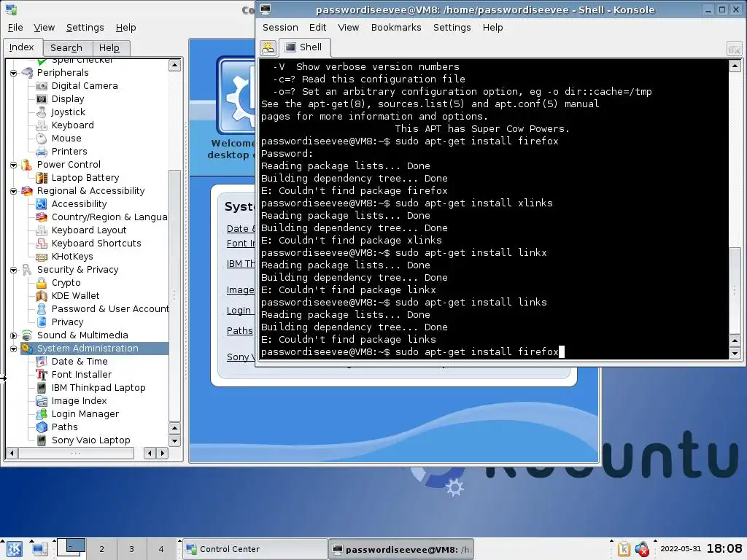Click tree scrollbar up arrow at top
747x560 pixels.
175,65
